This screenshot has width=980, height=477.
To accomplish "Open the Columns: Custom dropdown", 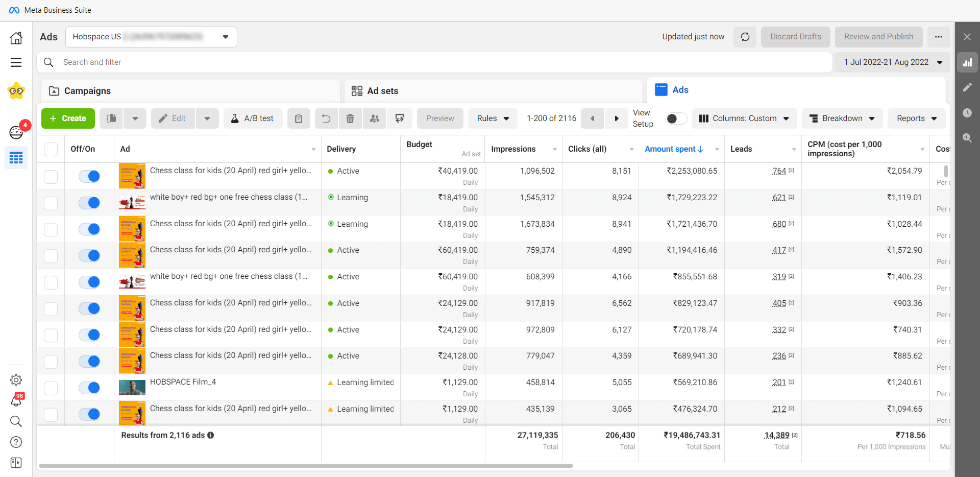I will [x=744, y=118].
